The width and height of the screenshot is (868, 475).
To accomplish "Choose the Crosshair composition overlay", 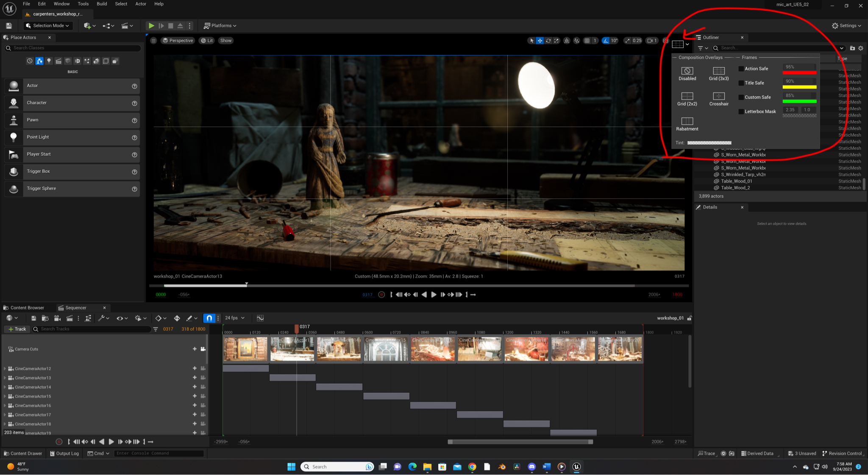I will tap(718, 96).
